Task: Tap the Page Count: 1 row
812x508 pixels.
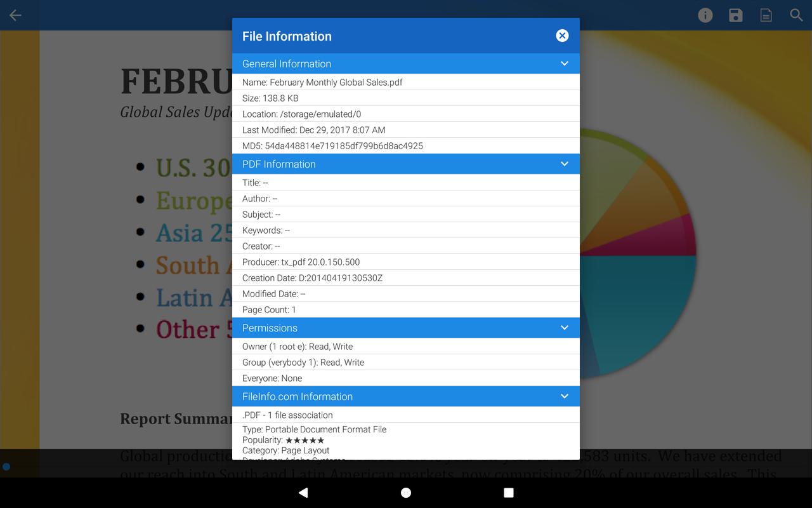Action: coord(406,309)
